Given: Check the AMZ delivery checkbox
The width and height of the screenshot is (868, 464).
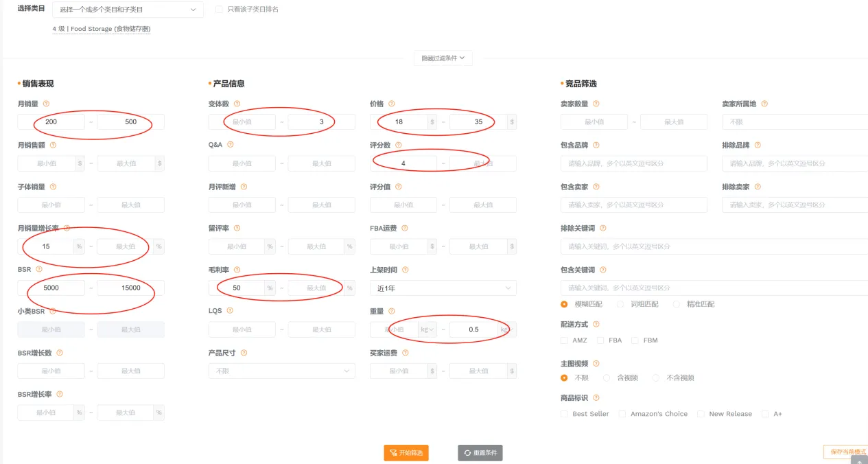Looking at the screenshot, I should (564, 340).
